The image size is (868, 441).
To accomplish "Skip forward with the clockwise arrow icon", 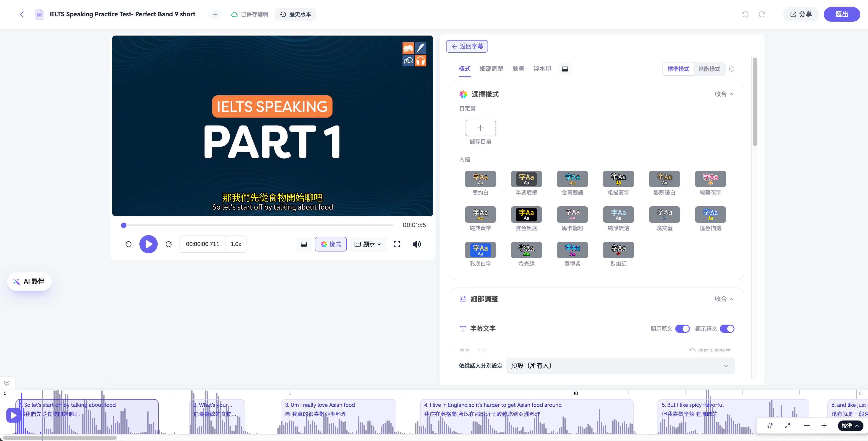I will pyautogui.click(x=169, y=244).
